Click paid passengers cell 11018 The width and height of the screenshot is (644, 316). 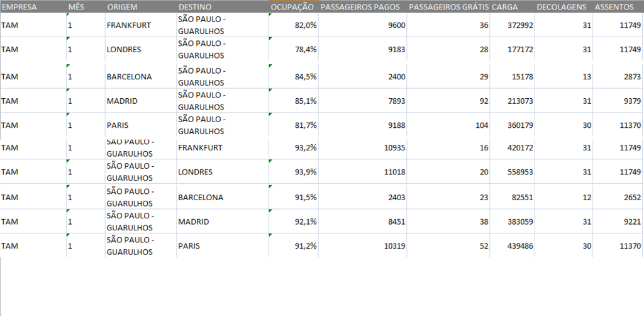(363, 172)
